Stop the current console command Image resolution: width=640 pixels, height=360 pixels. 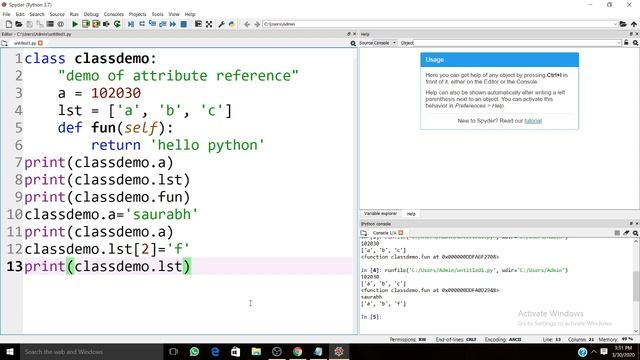coord(617,233)
